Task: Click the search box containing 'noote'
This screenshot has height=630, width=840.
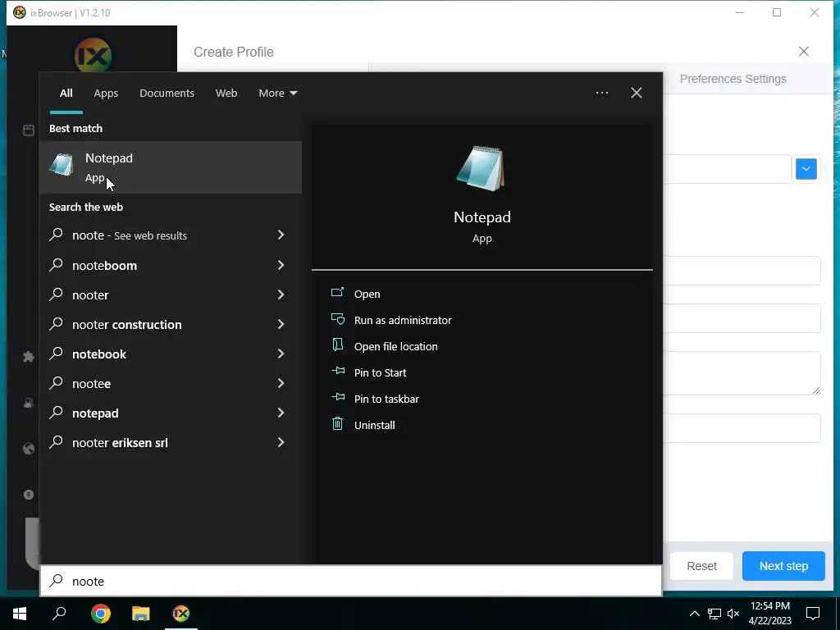Action: (351, 581)
